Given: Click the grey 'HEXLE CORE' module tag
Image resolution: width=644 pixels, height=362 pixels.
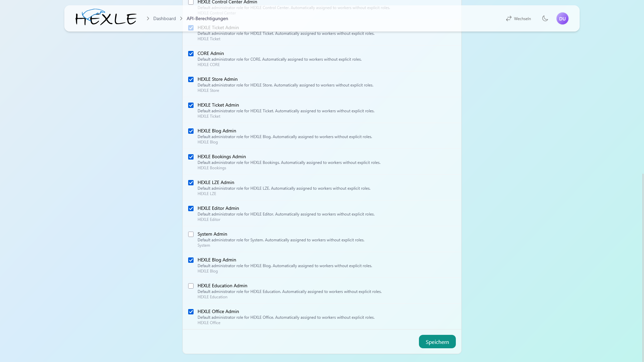Looking at the screenshot, I should (209, 65).
